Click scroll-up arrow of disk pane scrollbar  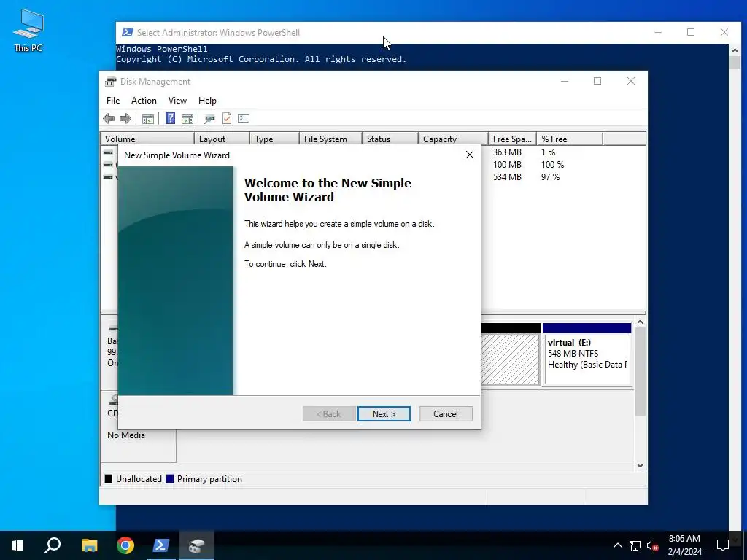[x=640, y=322]
